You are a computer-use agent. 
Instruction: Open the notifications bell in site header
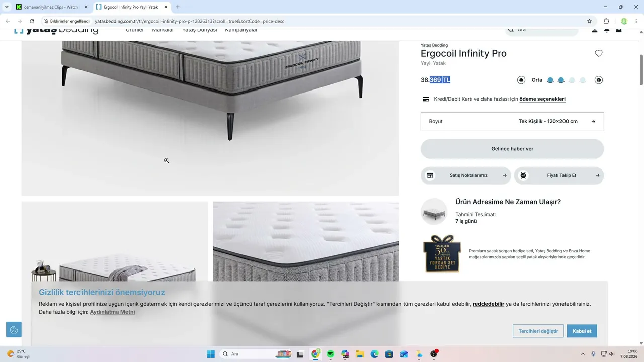coord(607,30)
